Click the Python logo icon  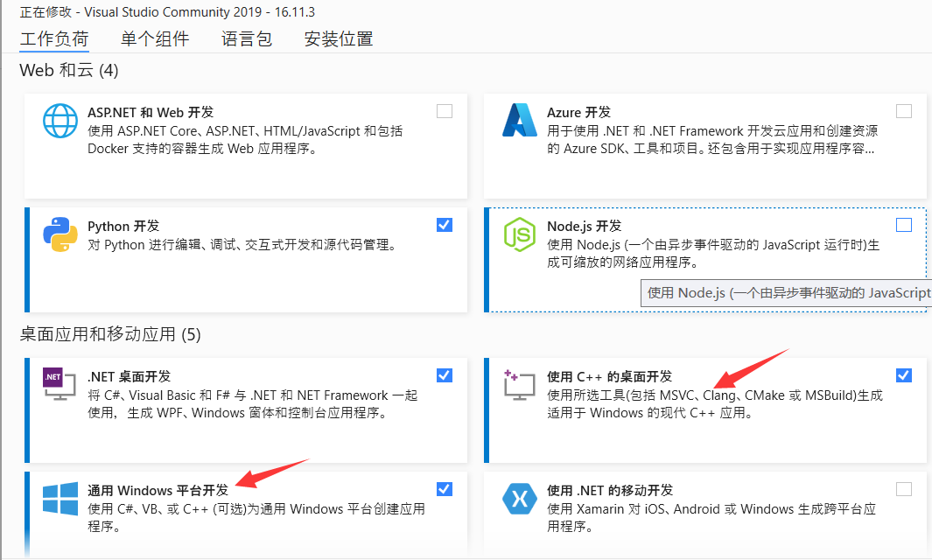[60, 234]
